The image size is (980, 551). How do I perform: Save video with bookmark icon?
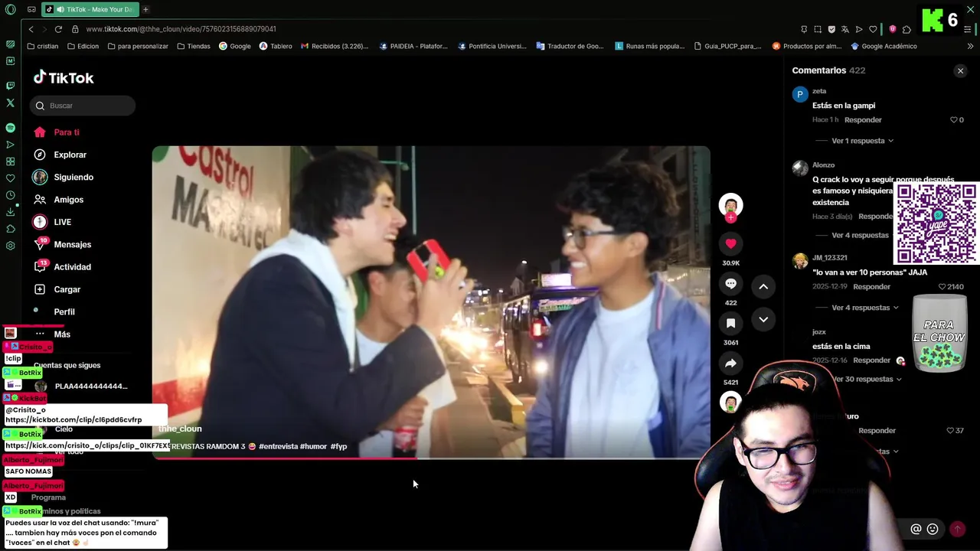point(730,324)
